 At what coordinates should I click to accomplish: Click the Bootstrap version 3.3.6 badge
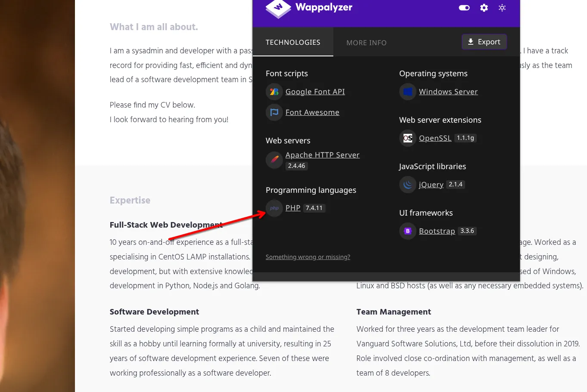click(x=467, y=231)
